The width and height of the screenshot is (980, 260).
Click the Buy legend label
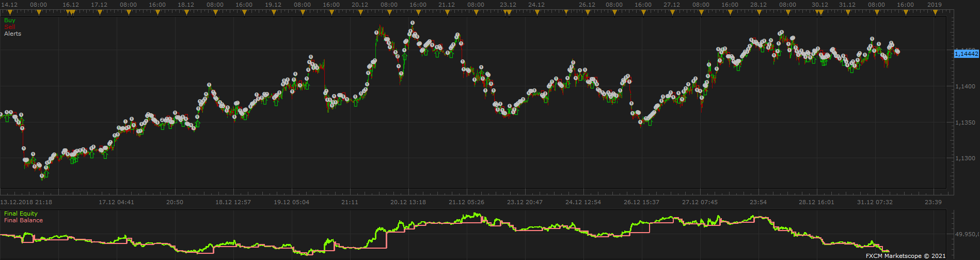point(10,21)
